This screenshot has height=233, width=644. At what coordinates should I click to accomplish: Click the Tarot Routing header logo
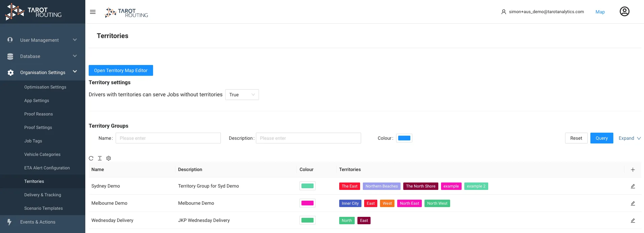point(126,13)
